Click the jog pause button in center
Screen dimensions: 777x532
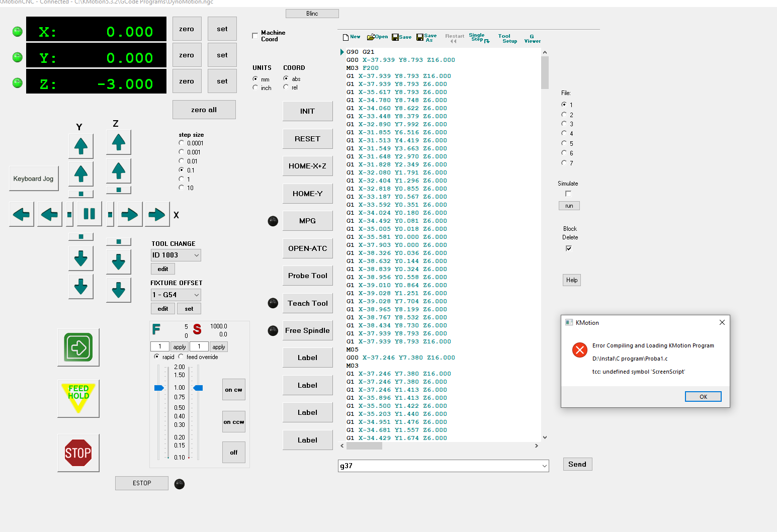(90, 214)
